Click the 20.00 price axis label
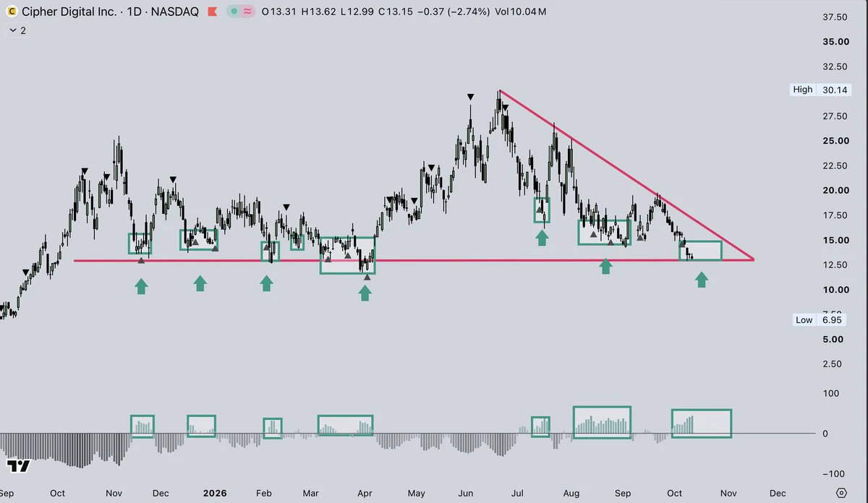The width and height of the screenshot is (868, 503). 835,191
